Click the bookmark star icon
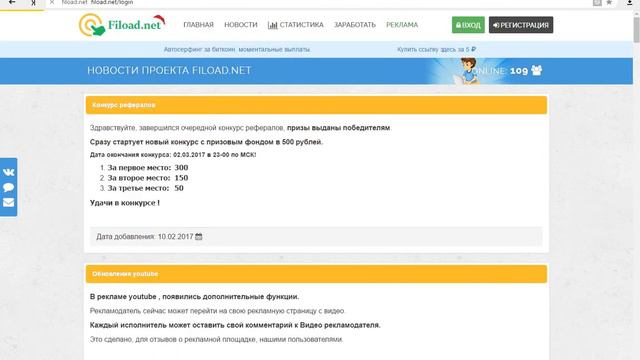 tap(609, 2)
